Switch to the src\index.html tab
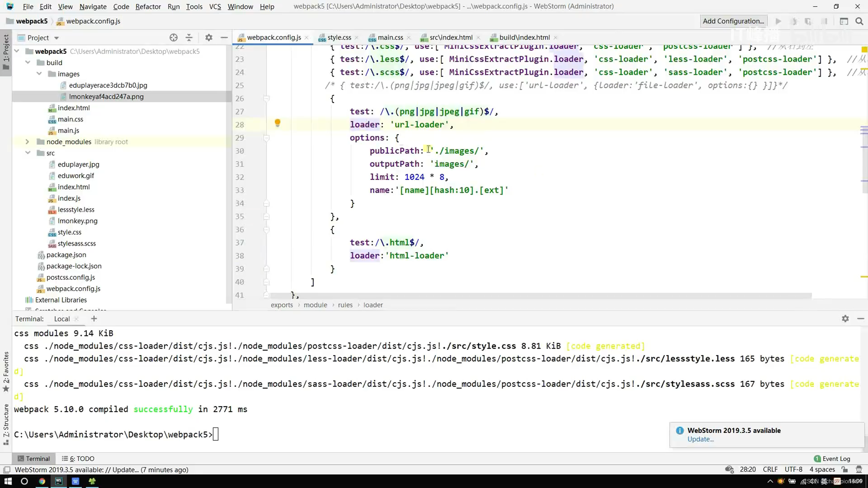868x488 pixels. click(451, 37)
